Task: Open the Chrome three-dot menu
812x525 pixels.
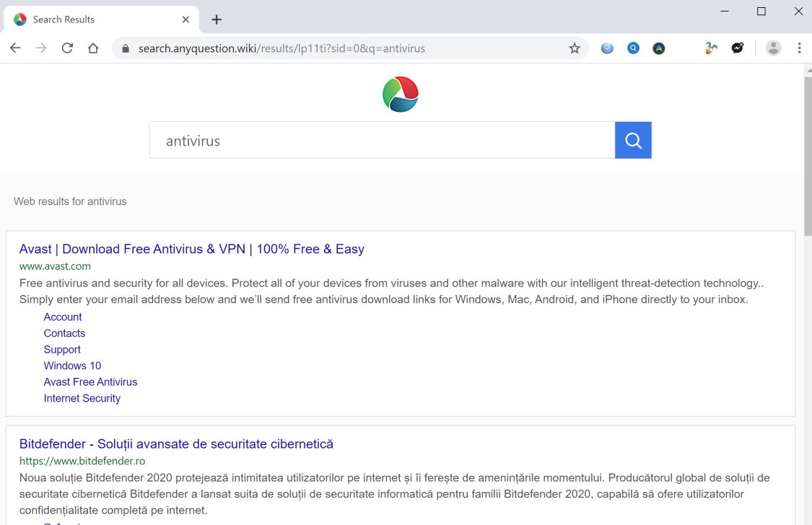Action: tap(799, 48)
